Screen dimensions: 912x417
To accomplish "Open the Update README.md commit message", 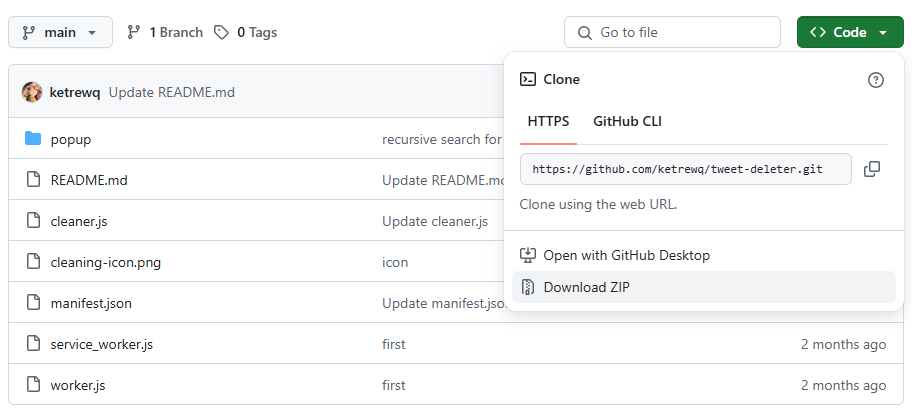I will point(172,92).
